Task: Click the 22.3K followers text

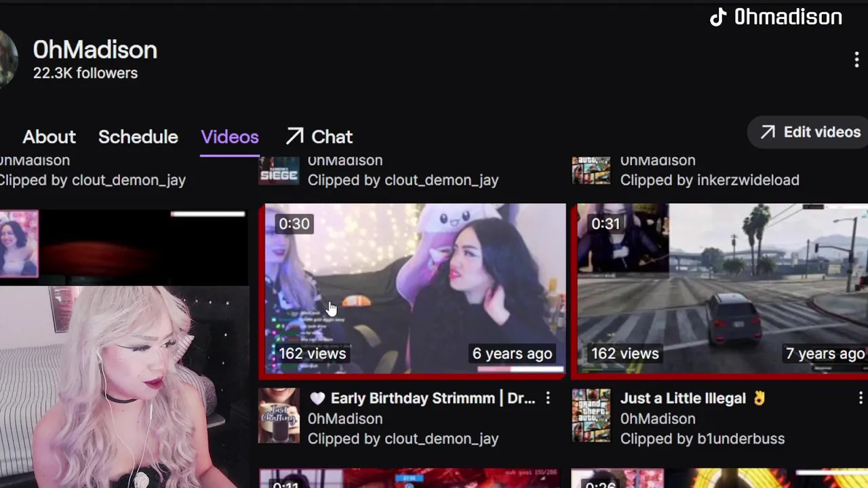Action: 85,73
